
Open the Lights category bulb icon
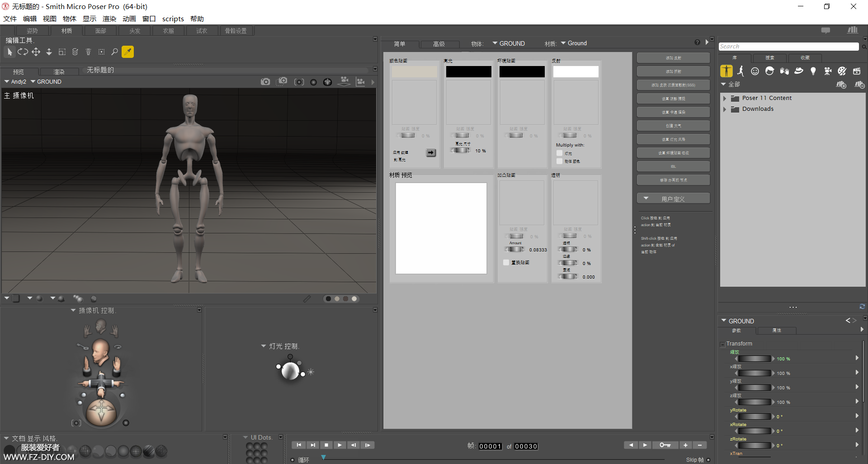click(x=813, y=71)
